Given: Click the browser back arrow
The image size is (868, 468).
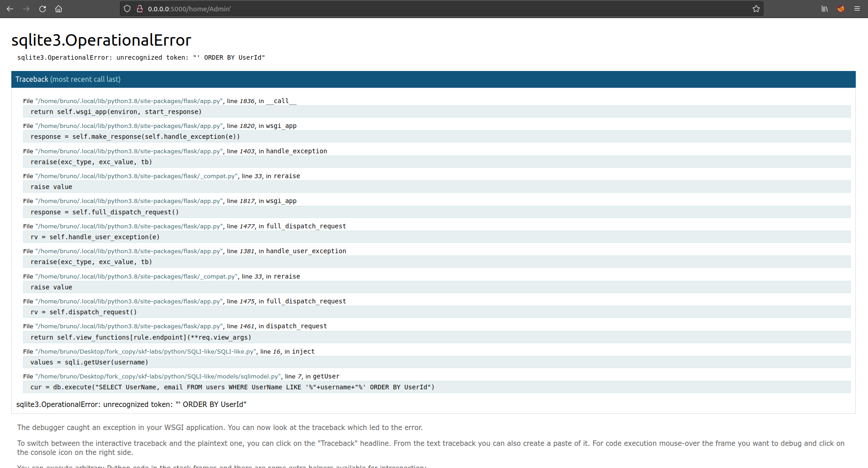Looking at the screenshot, I should (x=10, y=9).
